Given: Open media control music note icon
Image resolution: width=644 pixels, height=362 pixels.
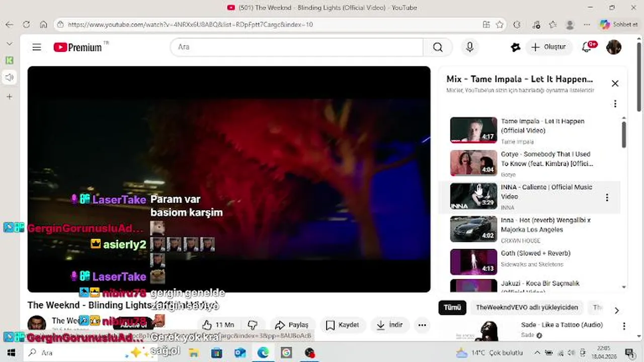Looking at the screenshot, I should point(536,24).
